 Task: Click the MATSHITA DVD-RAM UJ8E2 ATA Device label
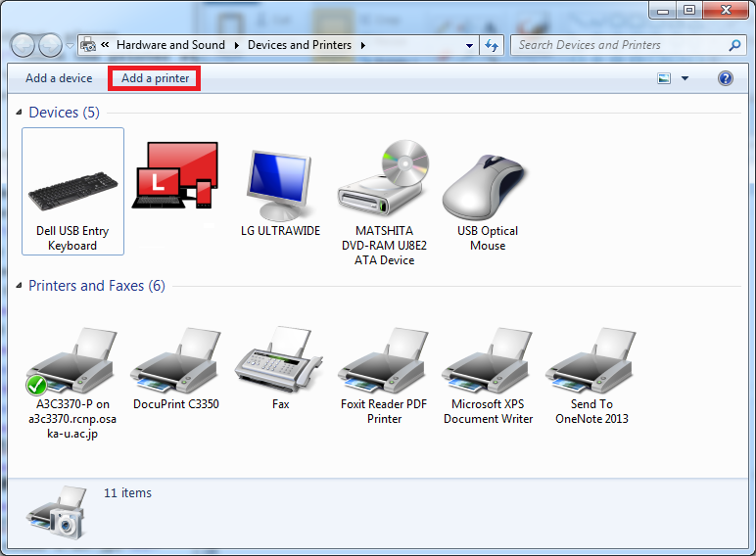pyautogui.click(x=384, y=246)
